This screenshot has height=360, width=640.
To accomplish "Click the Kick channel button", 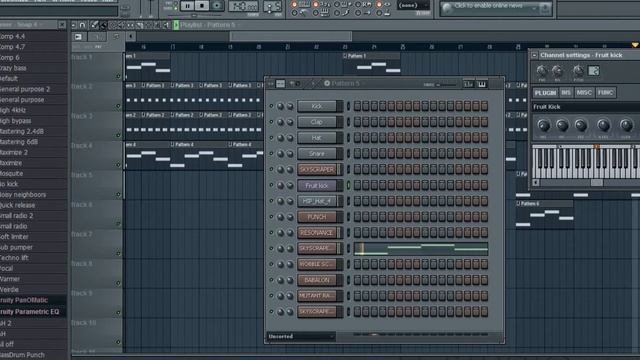I will coord(317,106).
